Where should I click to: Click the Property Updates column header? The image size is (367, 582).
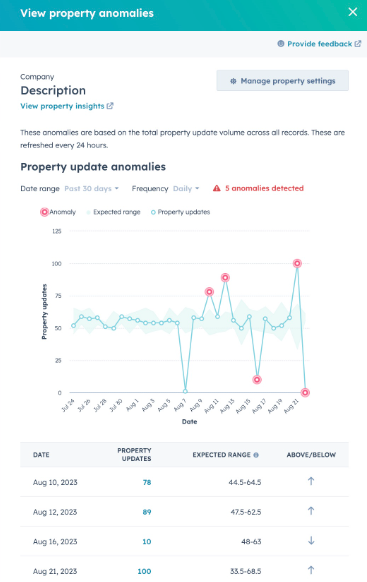coord(134,454)
